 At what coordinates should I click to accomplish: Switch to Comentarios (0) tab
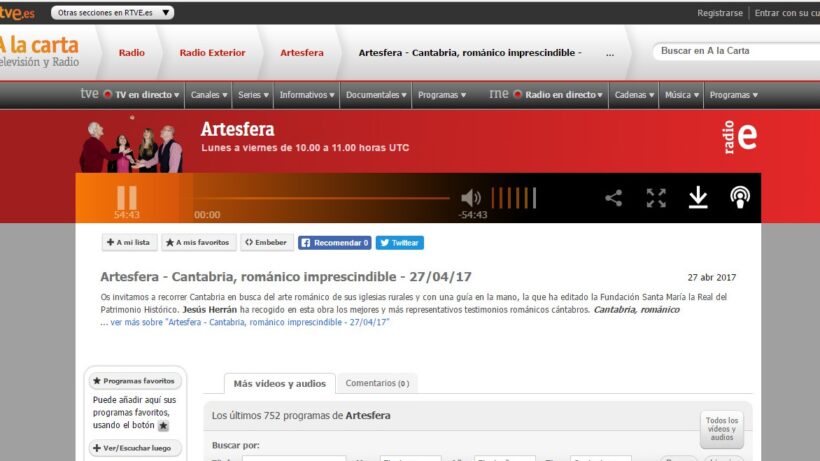point(377,383)
